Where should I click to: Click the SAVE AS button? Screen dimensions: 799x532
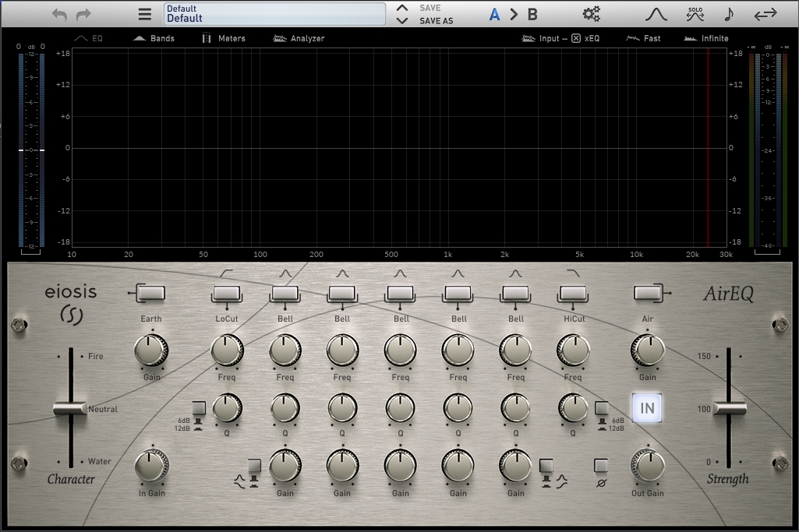[x=436, y=21]
